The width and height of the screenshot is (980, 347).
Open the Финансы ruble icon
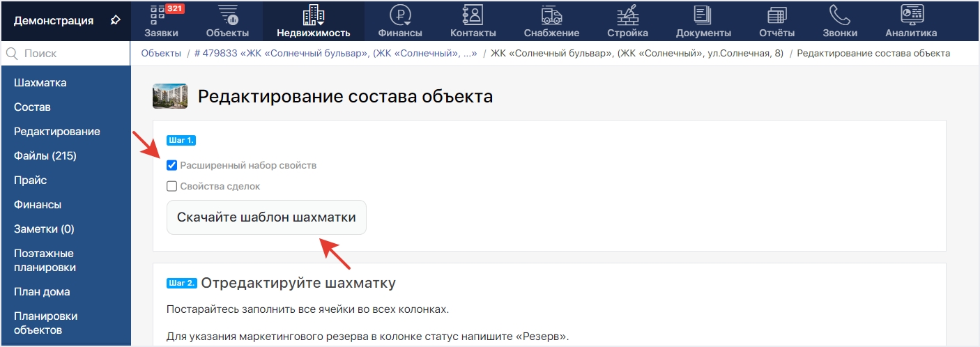399,15
